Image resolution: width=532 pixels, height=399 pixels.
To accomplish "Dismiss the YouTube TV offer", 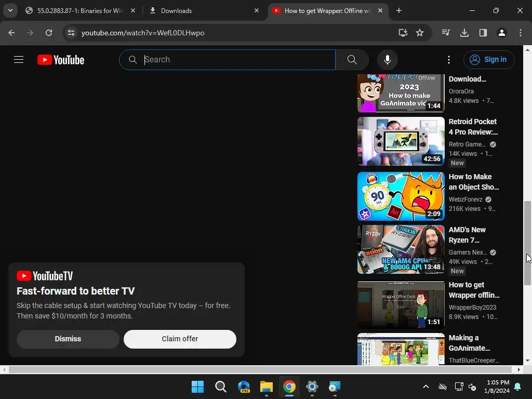I will [x=68, y=339].
